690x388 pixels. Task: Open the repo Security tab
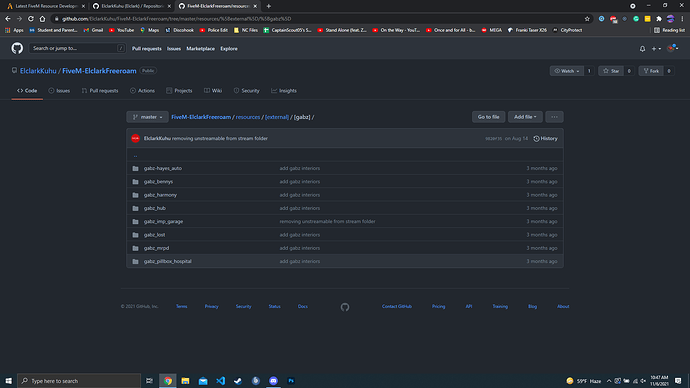(x=246, y=91)
